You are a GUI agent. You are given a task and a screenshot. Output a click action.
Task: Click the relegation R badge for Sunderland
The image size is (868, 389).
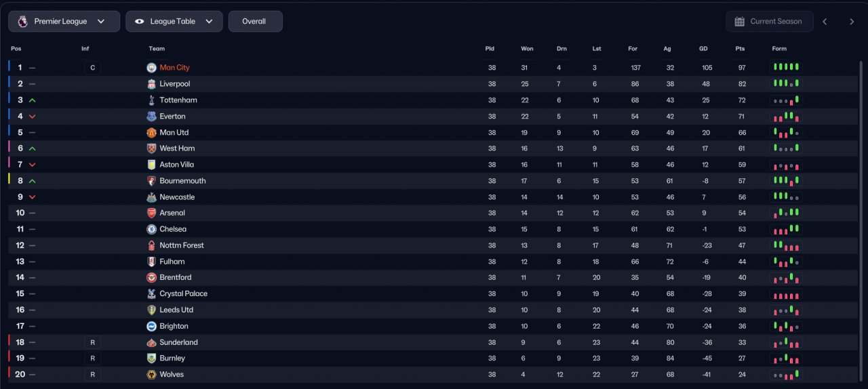(x=92, y=342)
